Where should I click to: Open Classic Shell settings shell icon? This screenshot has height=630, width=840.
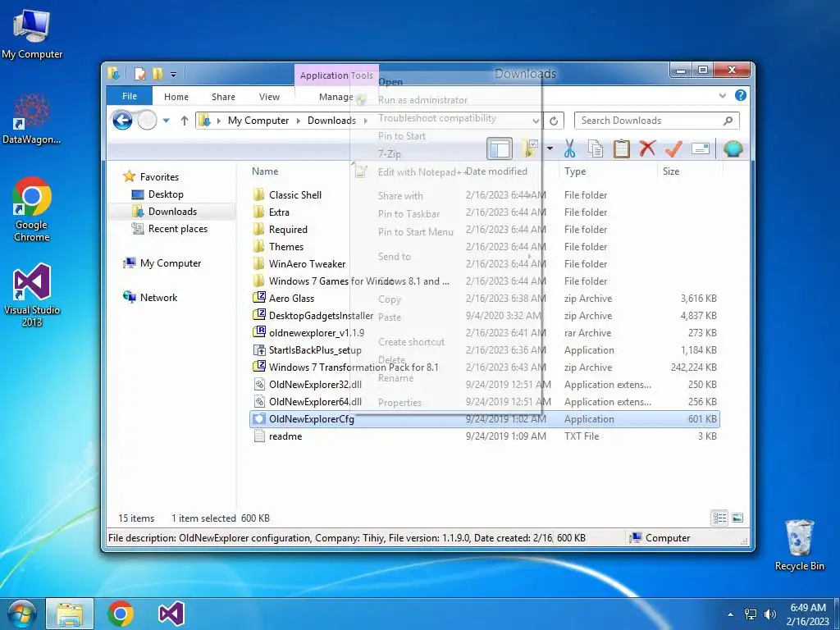click(733, 148)
